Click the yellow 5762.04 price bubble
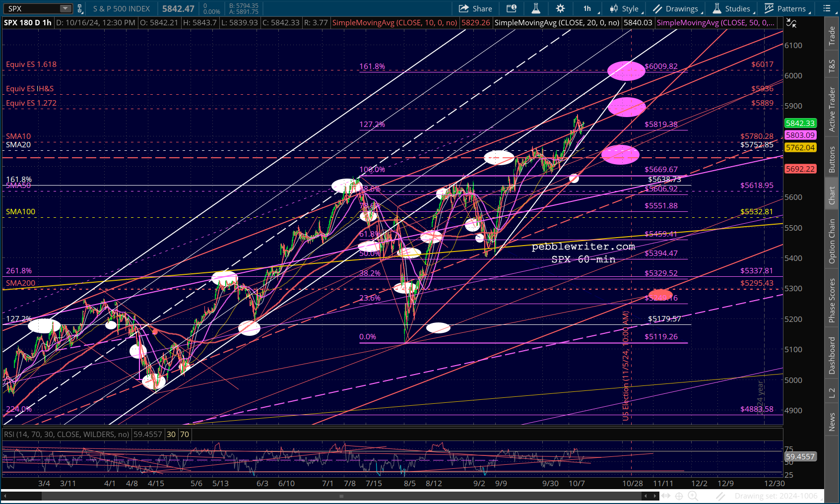840x504 pixels. pos(800,148)
